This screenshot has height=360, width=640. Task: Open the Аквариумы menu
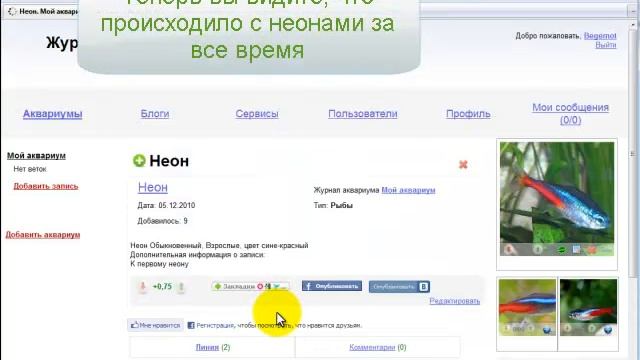(53, 114)
